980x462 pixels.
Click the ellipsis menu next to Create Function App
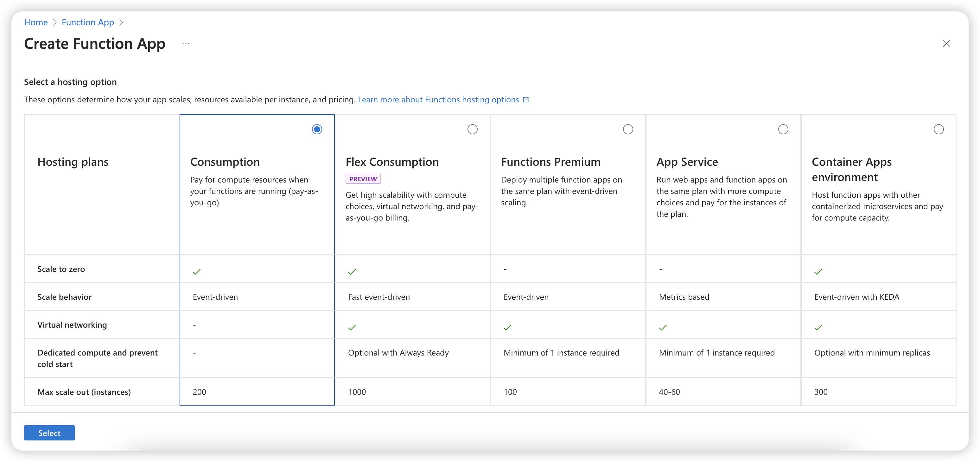click(x=186, y=43)
